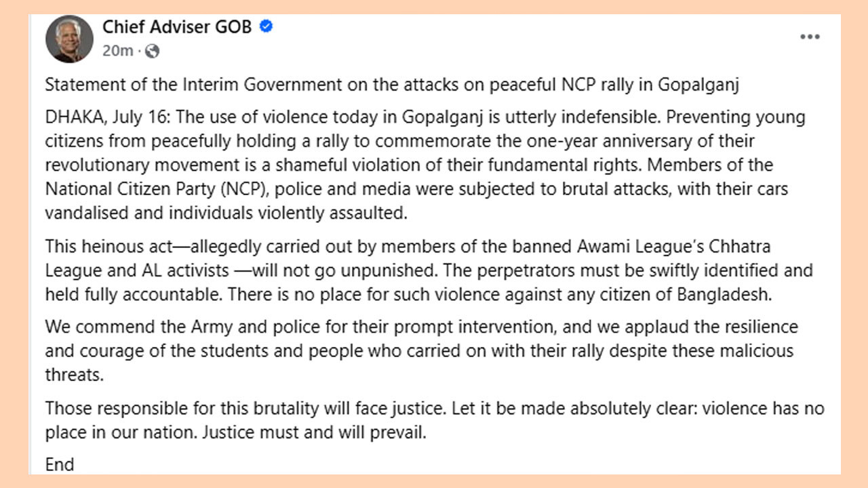Click the paragraph starting Those responsible
Viewport: 868px width, 488px height.
point(435,421)
